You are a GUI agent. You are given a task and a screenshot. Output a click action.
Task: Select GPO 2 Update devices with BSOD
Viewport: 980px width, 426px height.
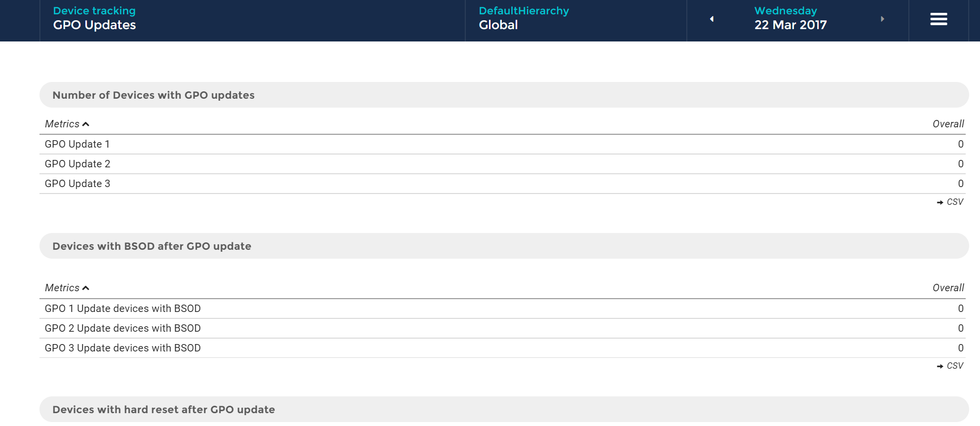pyautogui.click(x=502, y=328)
